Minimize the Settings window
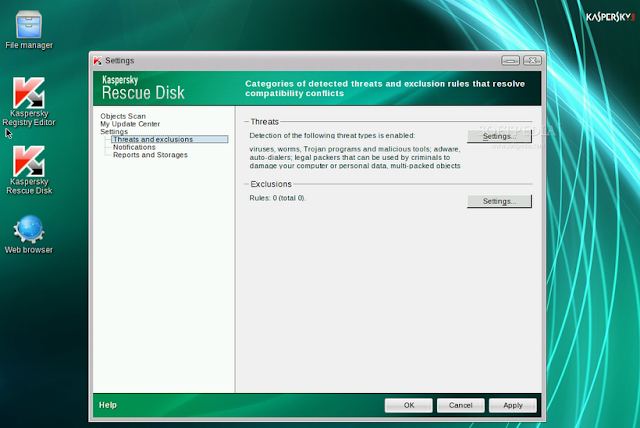 pyautogui.click(x=510, y=60)
